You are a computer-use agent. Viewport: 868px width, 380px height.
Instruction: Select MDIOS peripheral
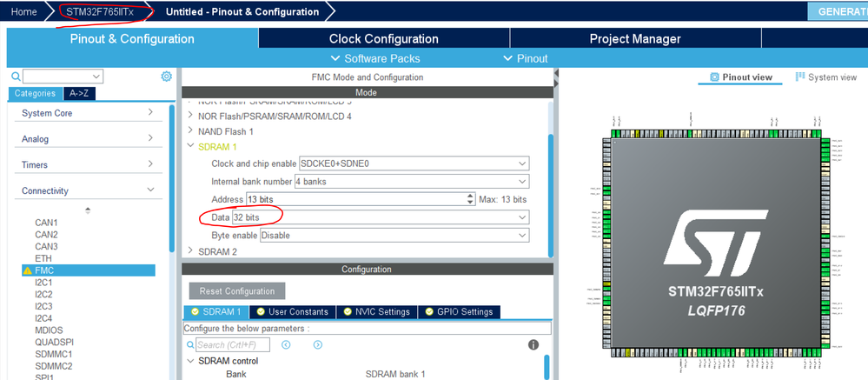coord(50,330)
